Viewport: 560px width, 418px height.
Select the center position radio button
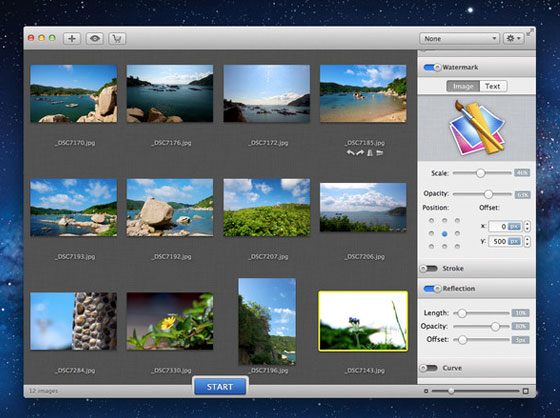click(444, 234)
